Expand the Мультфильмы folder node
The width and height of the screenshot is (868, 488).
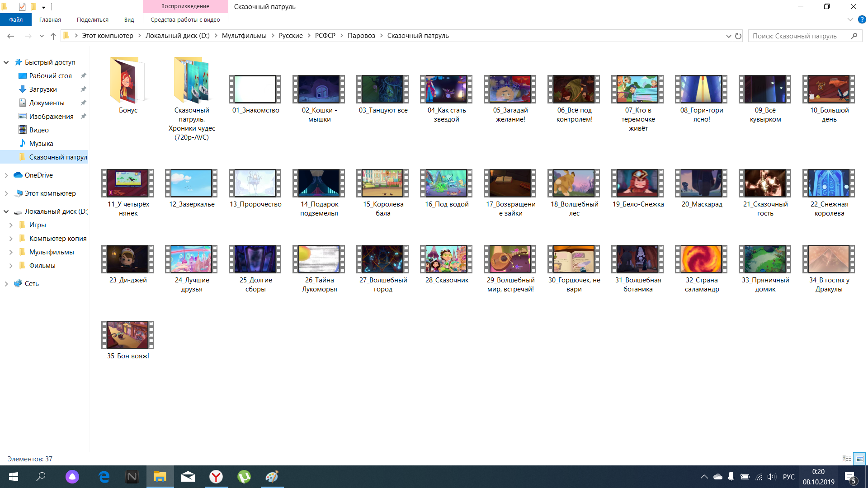(x=11, y=252)
